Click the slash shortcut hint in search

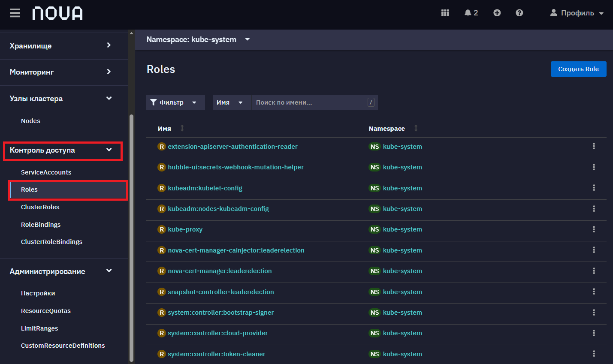coord(371,102)
